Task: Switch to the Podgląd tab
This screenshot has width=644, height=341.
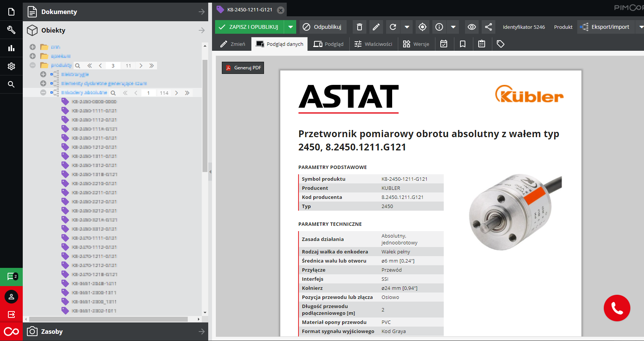Action: 328,44
